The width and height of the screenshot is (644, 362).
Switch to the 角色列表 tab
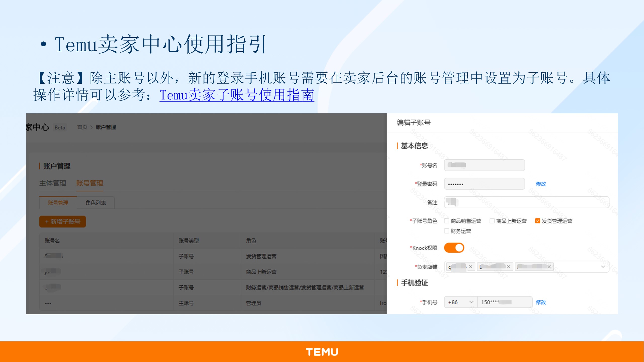[96, 203]
